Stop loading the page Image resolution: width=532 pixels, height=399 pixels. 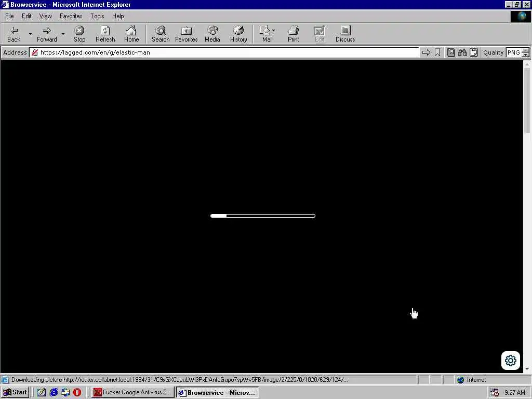coord(79,34)
